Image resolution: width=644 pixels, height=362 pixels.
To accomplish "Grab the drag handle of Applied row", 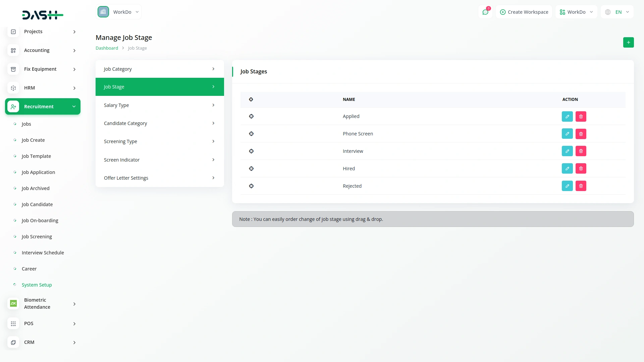I will click(251, 116).
